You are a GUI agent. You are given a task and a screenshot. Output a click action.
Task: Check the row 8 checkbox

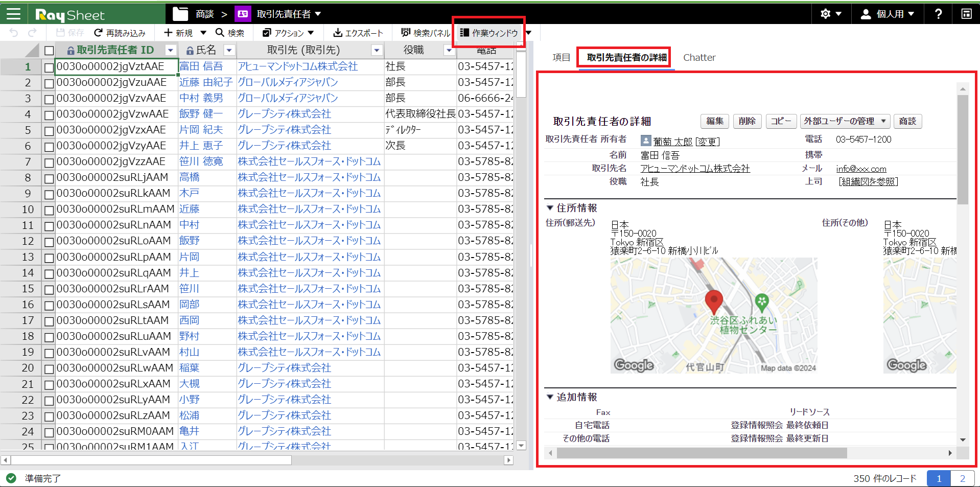click(49, 178)
